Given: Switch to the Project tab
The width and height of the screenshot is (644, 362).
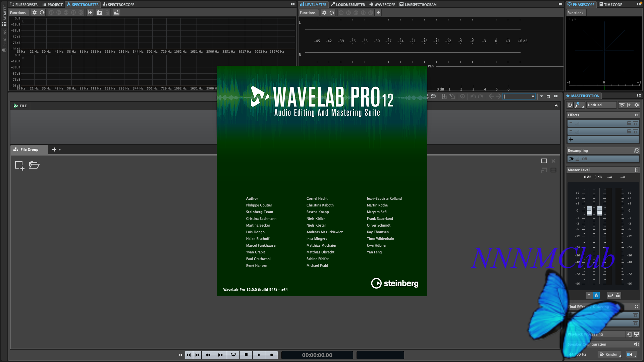Looking at the screenshot, I should coord(53,5).
